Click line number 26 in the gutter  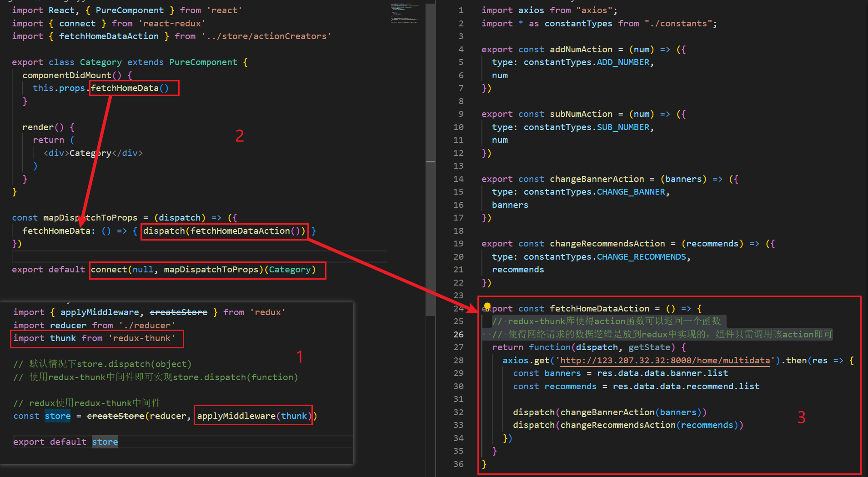pos(458,334)
